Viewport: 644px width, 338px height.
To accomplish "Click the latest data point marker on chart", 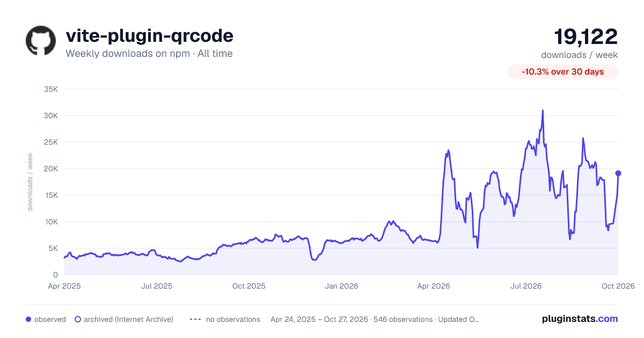I will (x=618, y=173).
